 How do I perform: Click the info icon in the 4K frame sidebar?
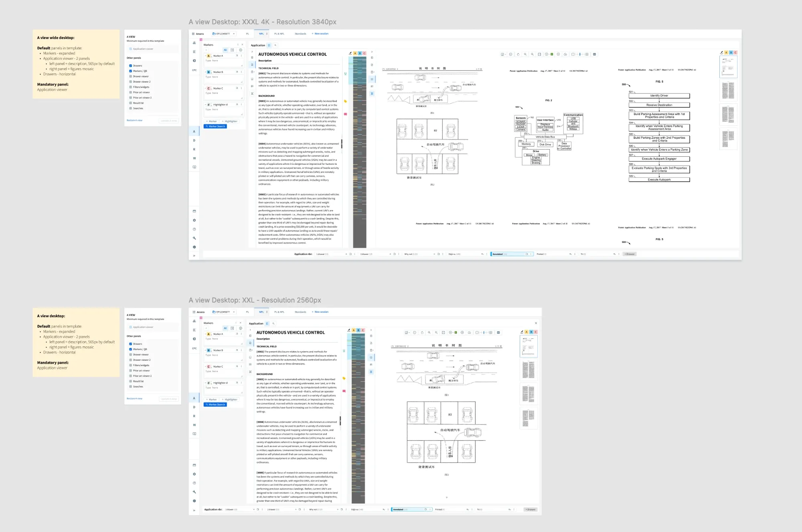[194, 247]
